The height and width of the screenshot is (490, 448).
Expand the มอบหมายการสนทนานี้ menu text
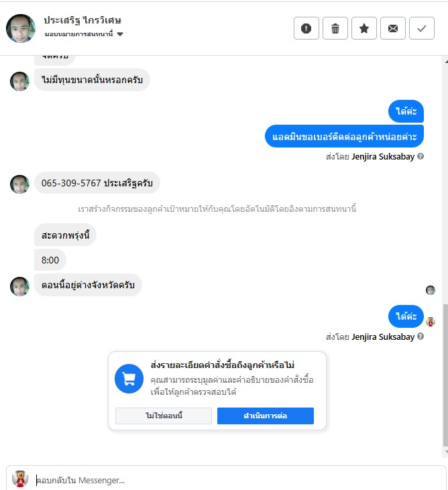[78, 34]
